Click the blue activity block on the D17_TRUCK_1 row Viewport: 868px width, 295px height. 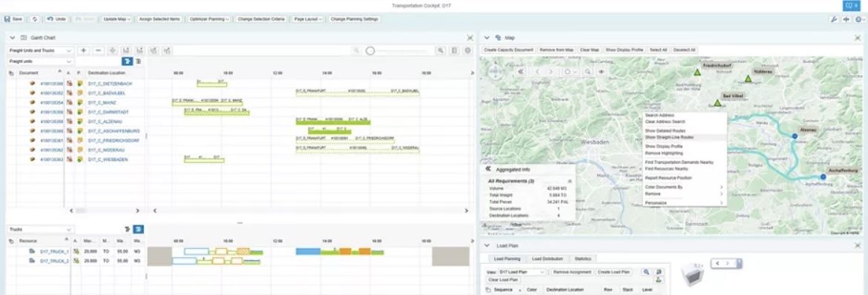click(x=309, y=251)
